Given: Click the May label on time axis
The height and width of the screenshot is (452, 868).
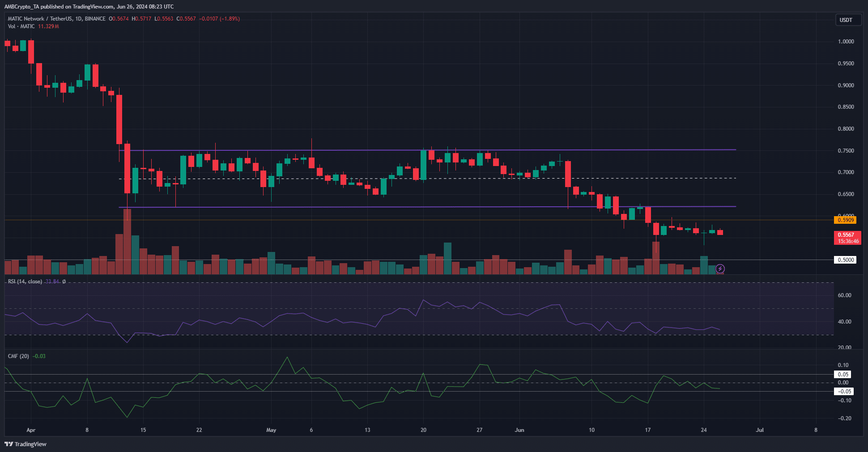Looking at the screenshot, I should (x=271, y=430).
